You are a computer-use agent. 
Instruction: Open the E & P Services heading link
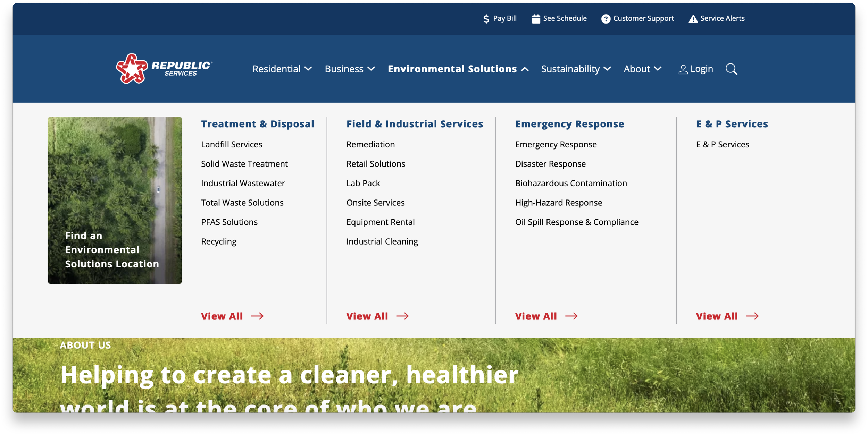pyautogui.click(x=732, y=124)
